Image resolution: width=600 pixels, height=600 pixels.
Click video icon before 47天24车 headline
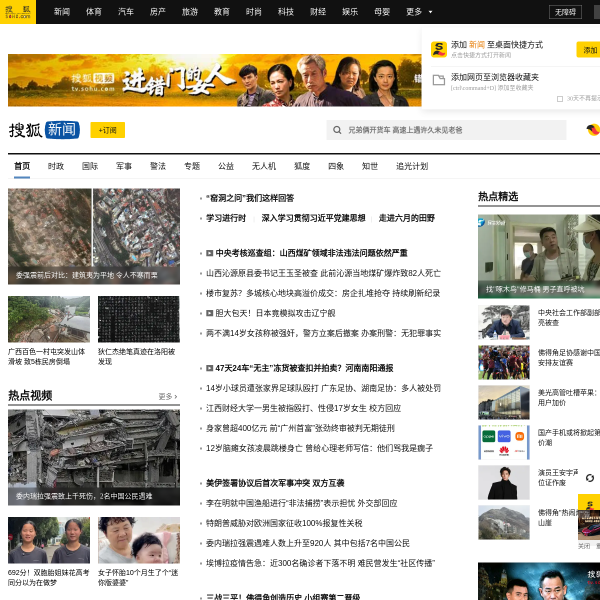tap(209, 368)
